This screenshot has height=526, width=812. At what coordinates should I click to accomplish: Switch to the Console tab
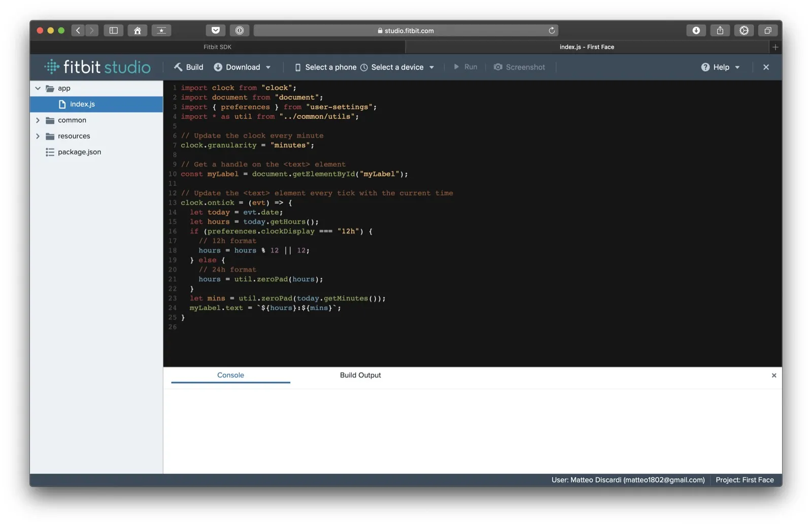[x=230, y=375]
